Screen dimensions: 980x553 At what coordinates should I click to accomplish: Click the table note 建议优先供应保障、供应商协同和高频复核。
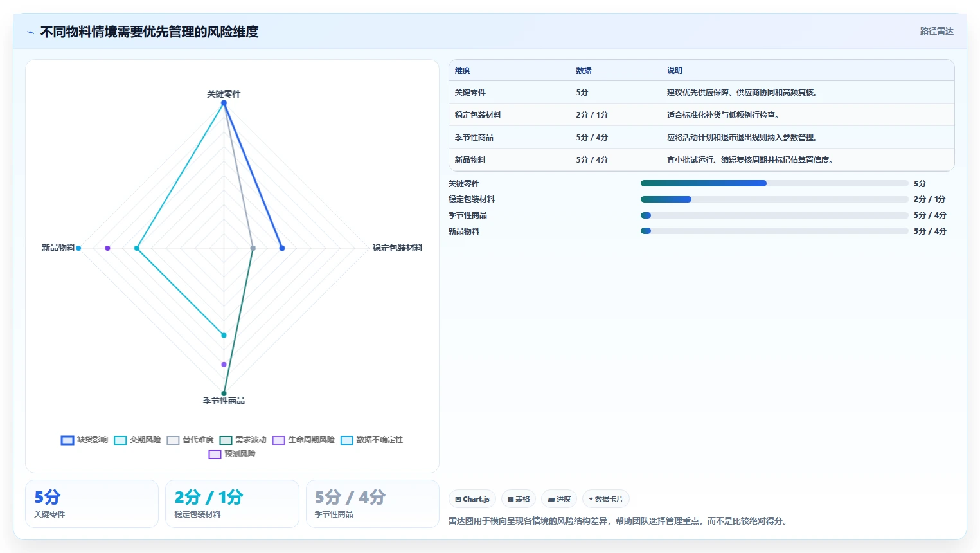click(x=742, y=93)
